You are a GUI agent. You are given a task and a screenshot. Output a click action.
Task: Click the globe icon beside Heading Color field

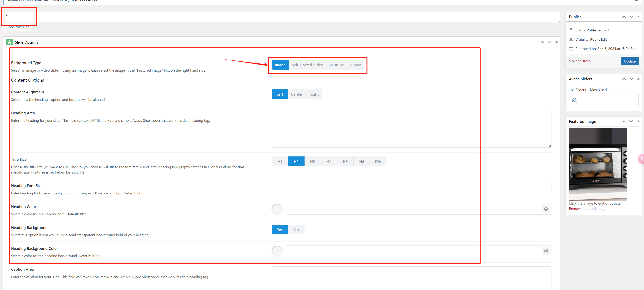pyautogui.click(x=546, y=209)
